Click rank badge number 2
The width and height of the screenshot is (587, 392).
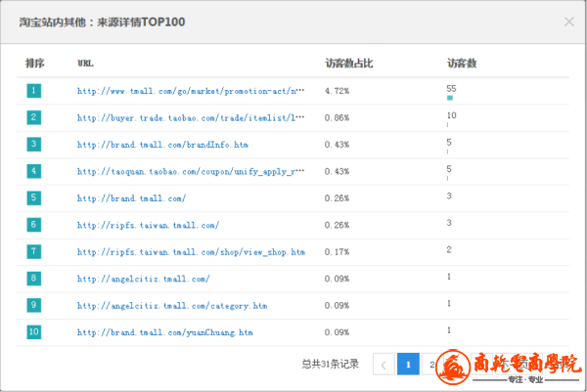[33, 117]
